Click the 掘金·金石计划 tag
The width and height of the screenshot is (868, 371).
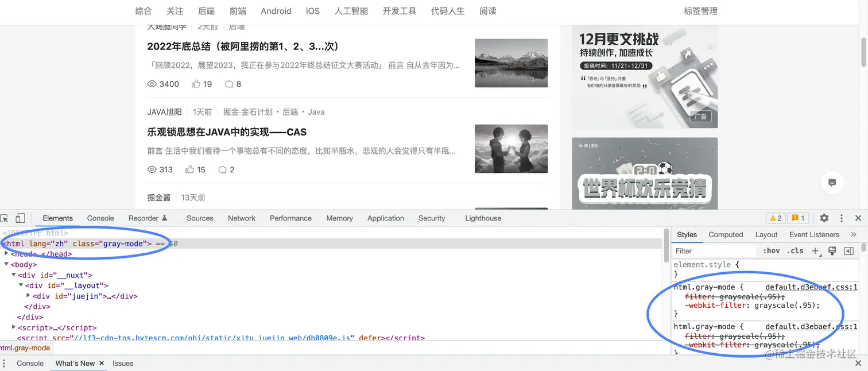tap(248, 112)
